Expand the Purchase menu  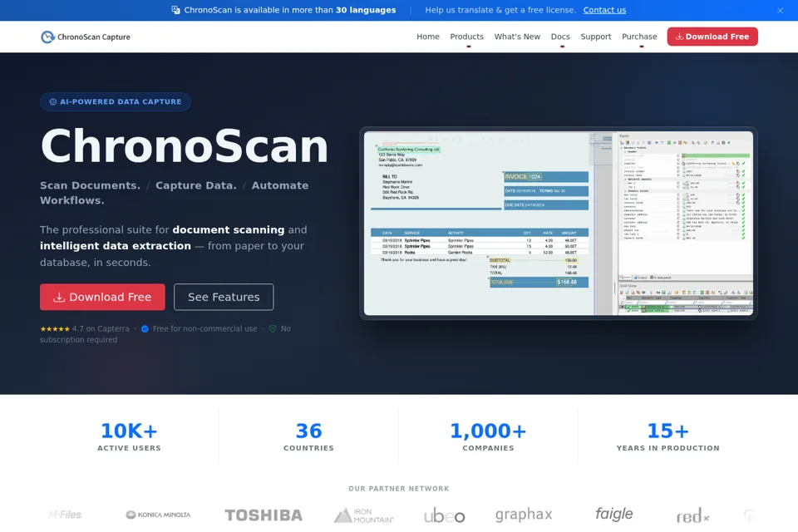639,37
